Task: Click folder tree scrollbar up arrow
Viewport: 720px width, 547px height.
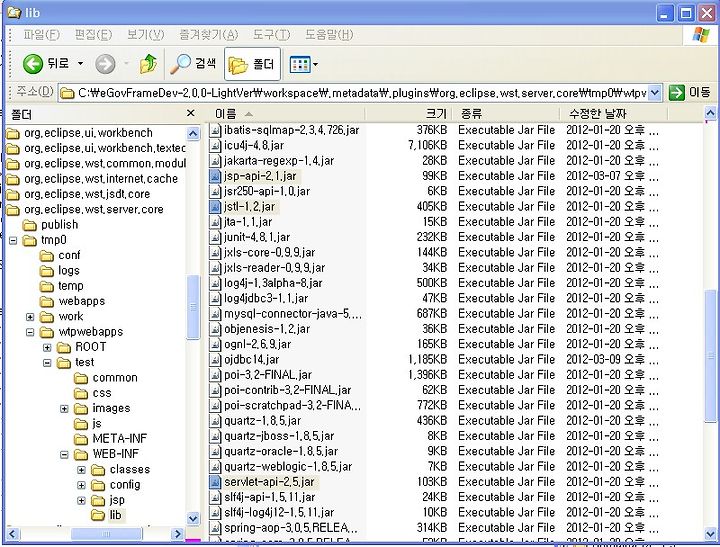Action: tap(193, 134)
